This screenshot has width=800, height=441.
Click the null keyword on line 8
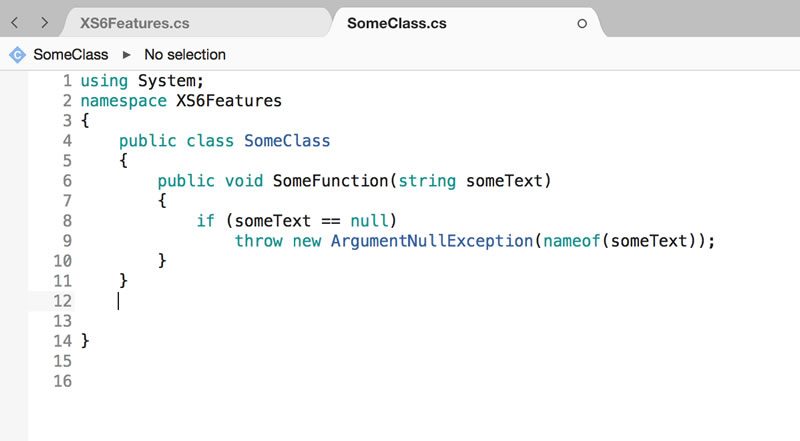point(369,220)
